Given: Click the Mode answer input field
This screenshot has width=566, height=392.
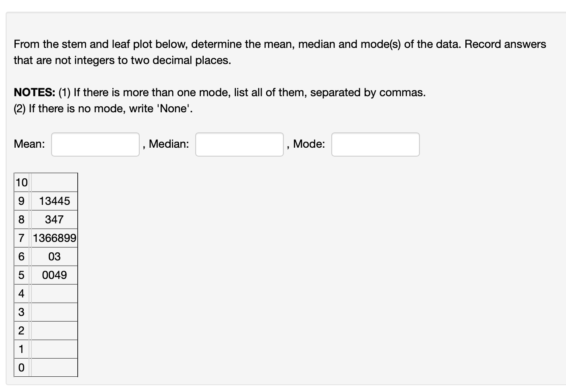Looking at the screenshot, I should tap(375, 144).
